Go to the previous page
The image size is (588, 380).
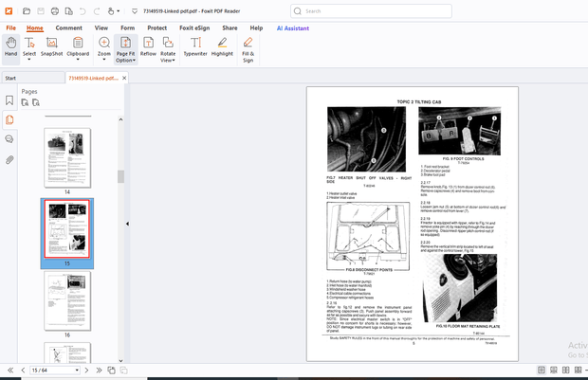[x=23, y=371]
